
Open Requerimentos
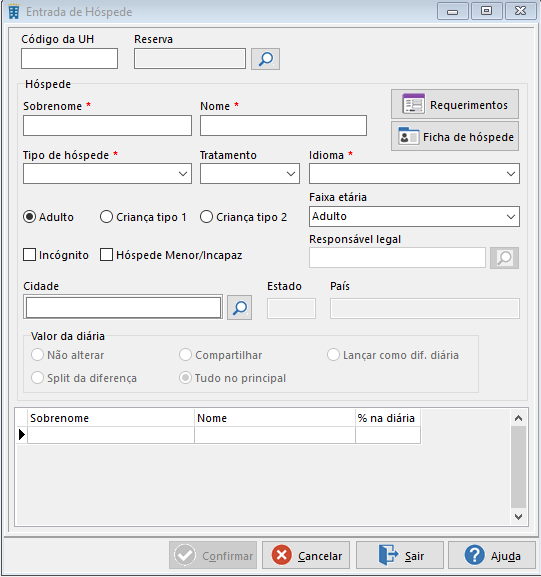(455, 105)
